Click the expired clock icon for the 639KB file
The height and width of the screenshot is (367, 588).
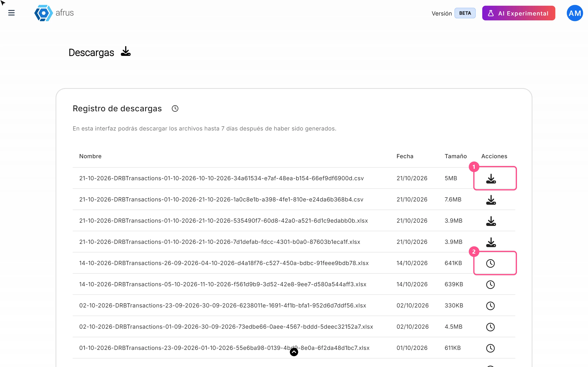[x=490, y=284]
